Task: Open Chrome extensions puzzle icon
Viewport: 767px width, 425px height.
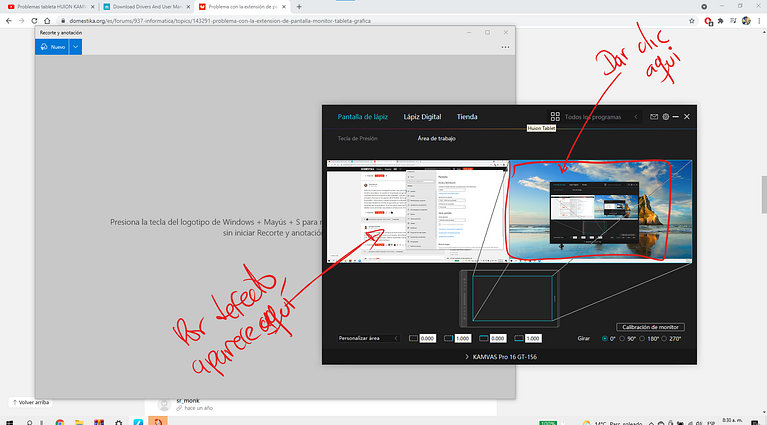Action: pos(721,21)
